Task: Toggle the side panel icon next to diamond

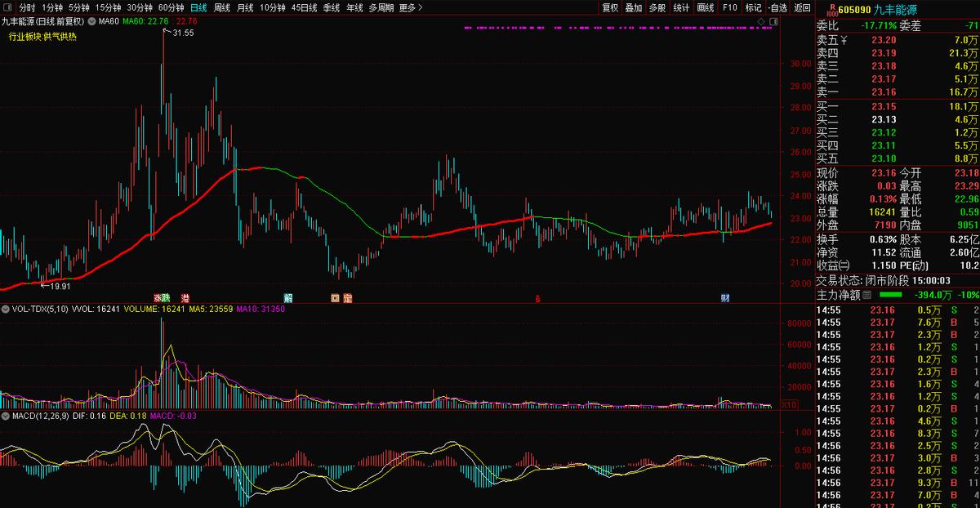Action: click(773, 20)
